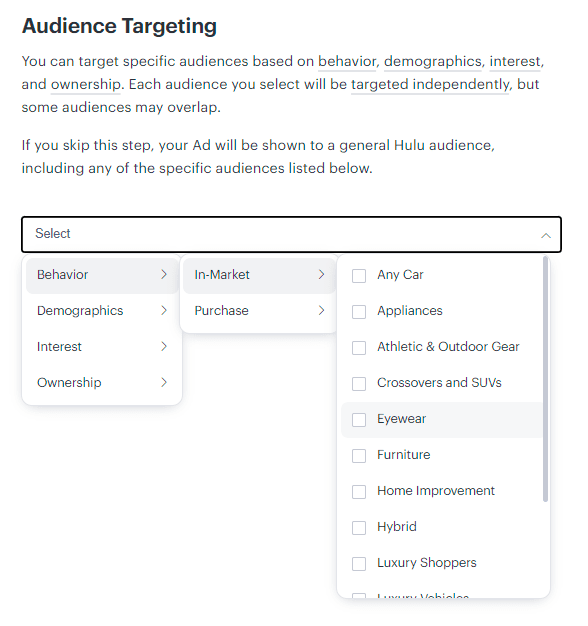Open the Purchase submenu entry

[x=259, y=311]
